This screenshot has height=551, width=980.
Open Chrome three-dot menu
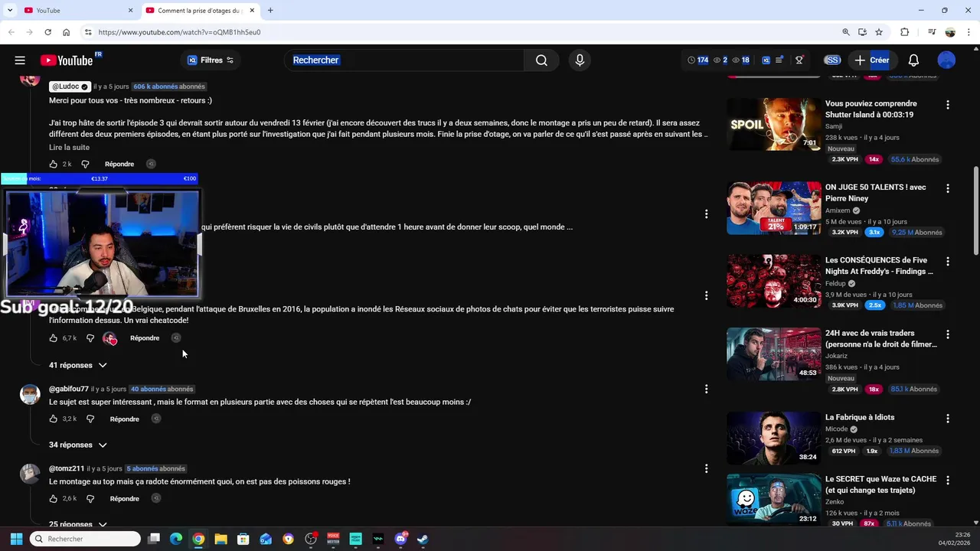coord(969,32)
